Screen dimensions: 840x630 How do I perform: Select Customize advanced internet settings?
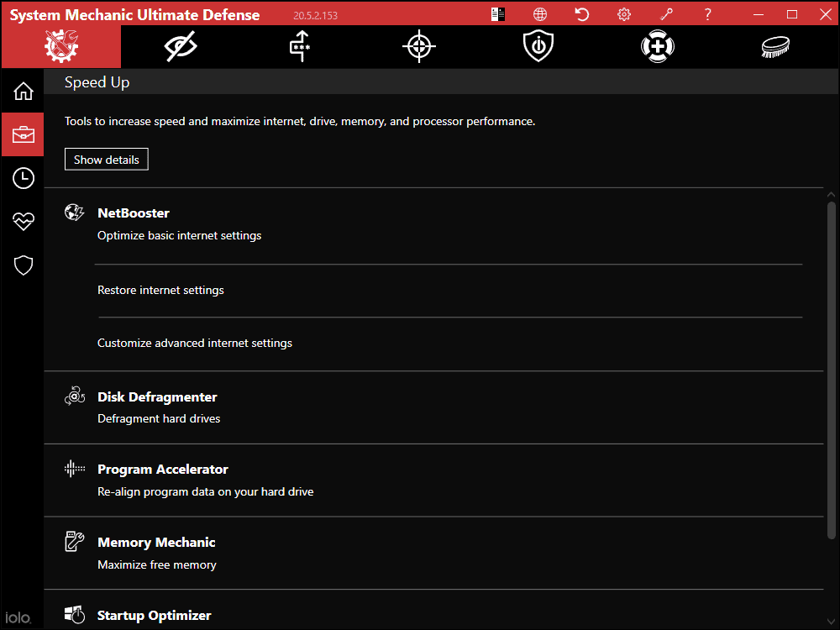coord(194,343)
